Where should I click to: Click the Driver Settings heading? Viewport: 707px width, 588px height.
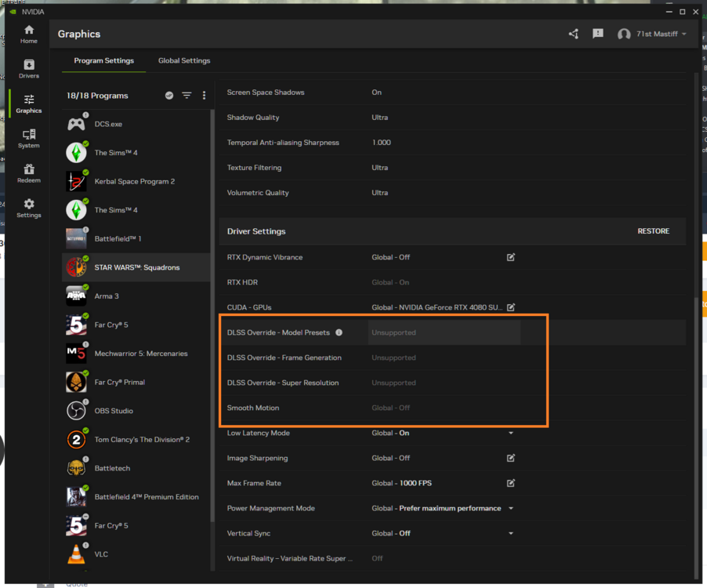tap(256, 230)
